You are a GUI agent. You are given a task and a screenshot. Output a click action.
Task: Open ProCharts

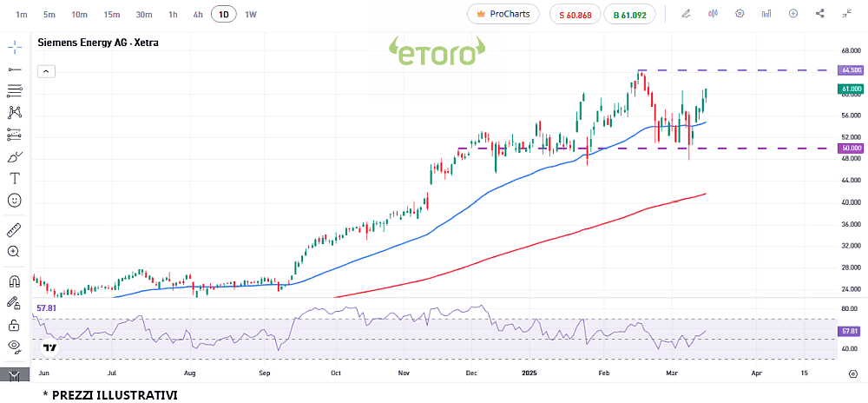pos(503,15)
